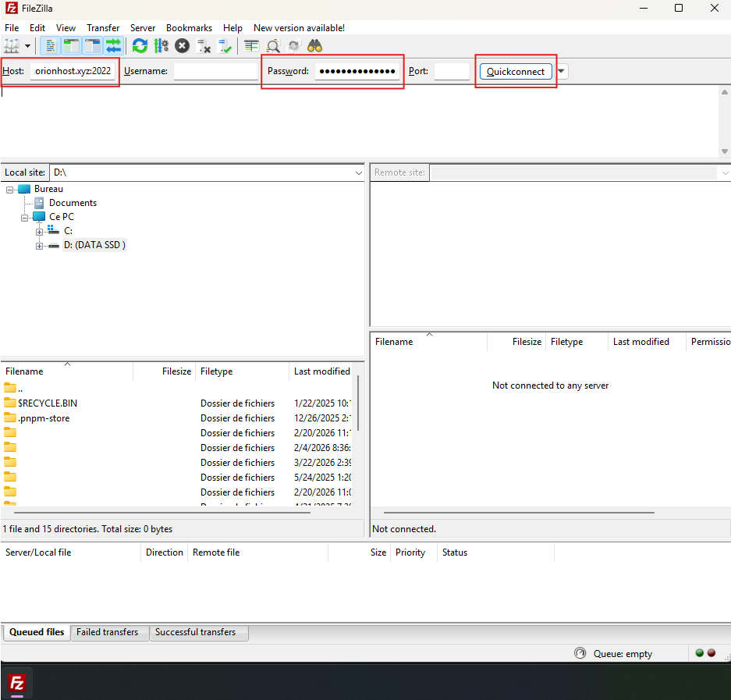Switch to Queued files tab
The width and height of the screenshot is (731, 700).
(x=37, y=632)
